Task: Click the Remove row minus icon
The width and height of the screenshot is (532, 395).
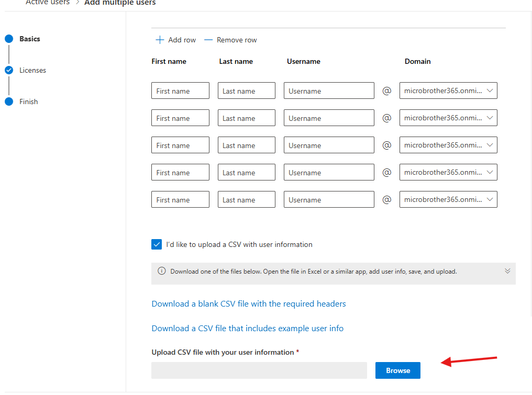Action: click(208, 40)
